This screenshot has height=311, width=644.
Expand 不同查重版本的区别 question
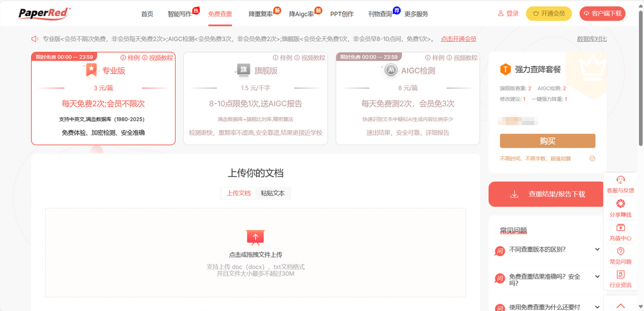547,249
